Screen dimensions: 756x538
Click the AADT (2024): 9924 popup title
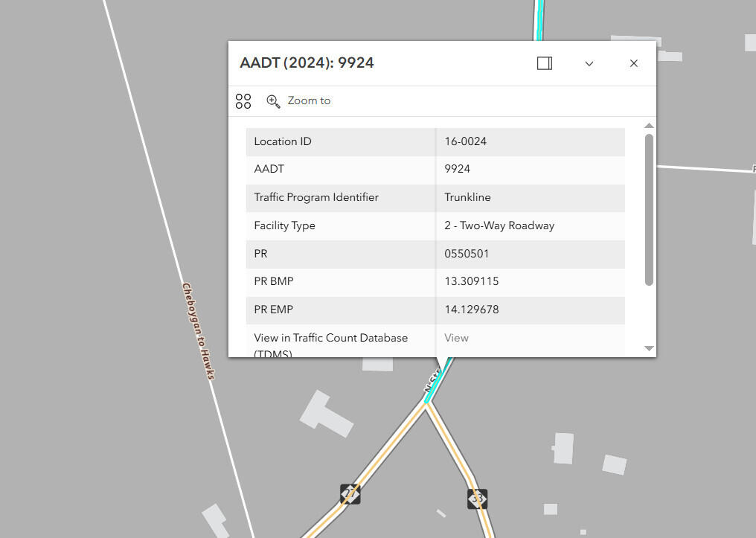click(307, 63)
